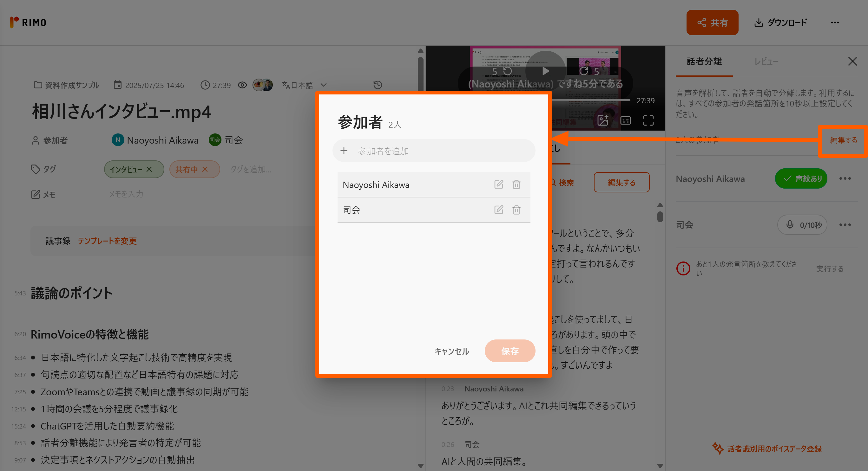
Task: Edit the 司会 participant entry
Action: [498, 210]
